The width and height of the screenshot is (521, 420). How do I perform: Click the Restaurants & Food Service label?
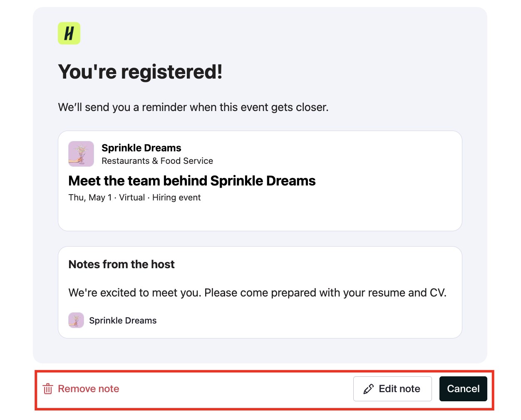coord(157,161)
